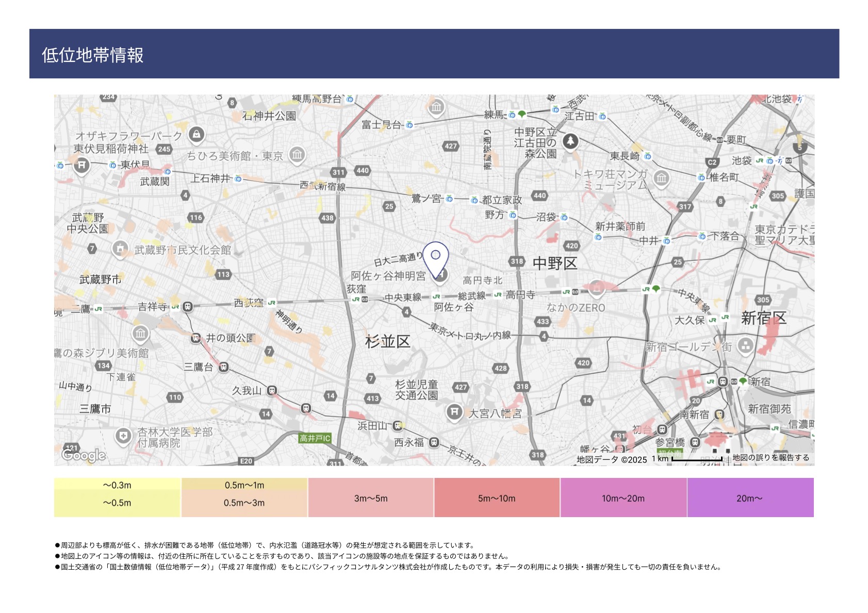Click the 武蔵野市民文化会館 venue icon
The image size is (868, 613).
pos(120,249)
